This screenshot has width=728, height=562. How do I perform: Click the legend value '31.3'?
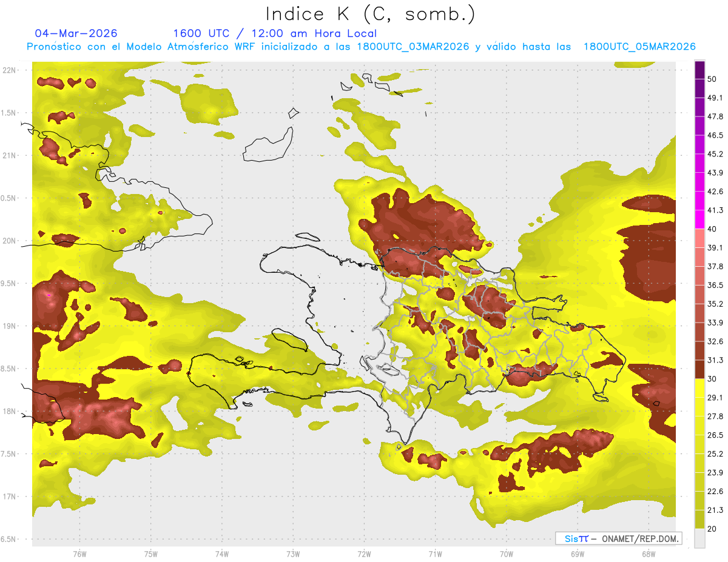pos(715,360)
